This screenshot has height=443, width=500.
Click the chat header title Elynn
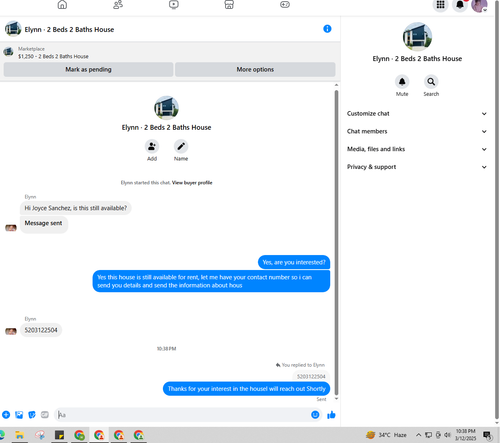click(69, 30)
